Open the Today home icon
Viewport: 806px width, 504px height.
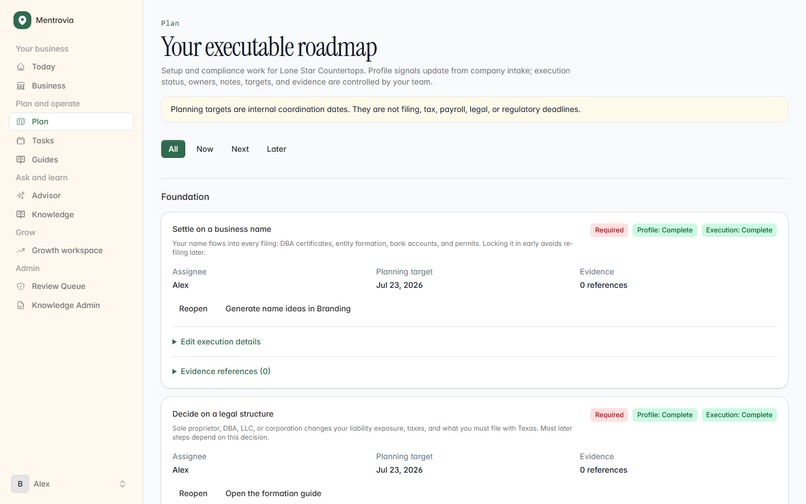[x=21, y=67]
